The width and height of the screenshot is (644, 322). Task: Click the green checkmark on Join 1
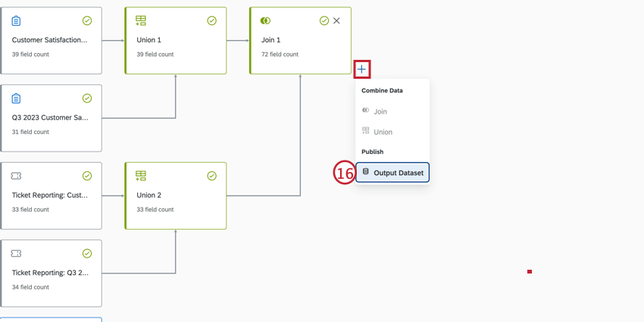(x=324, y=21)
